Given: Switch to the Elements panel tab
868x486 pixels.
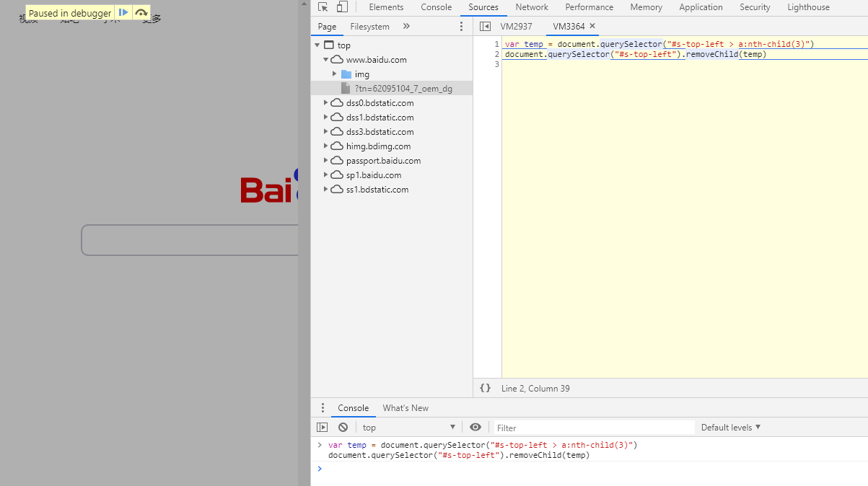Looking at the screenshot, I should pyautogui.click(x=386, y=7).
